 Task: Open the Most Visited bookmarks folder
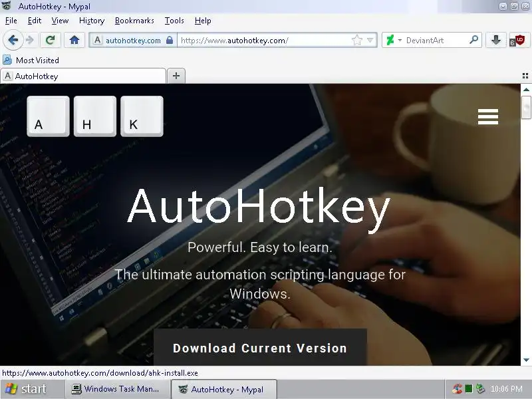tap(31, 60)
